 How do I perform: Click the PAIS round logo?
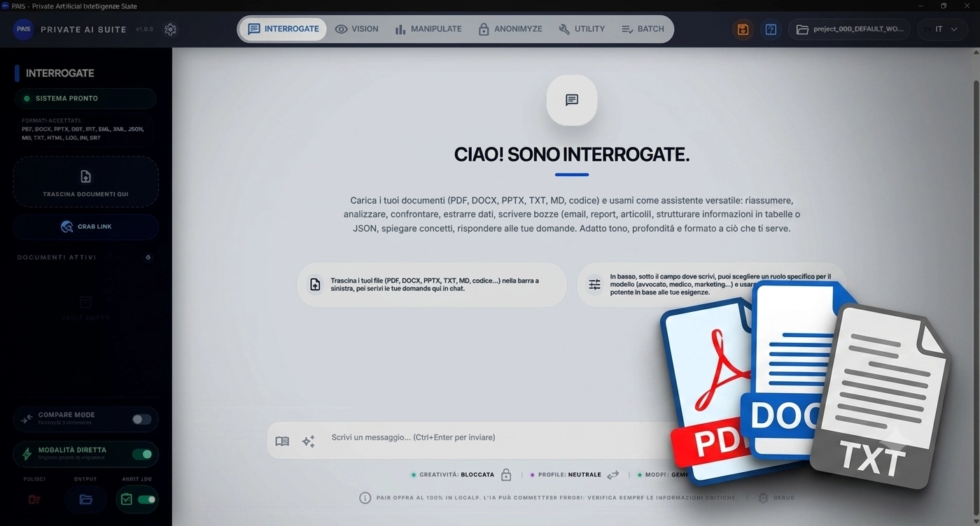24,29
